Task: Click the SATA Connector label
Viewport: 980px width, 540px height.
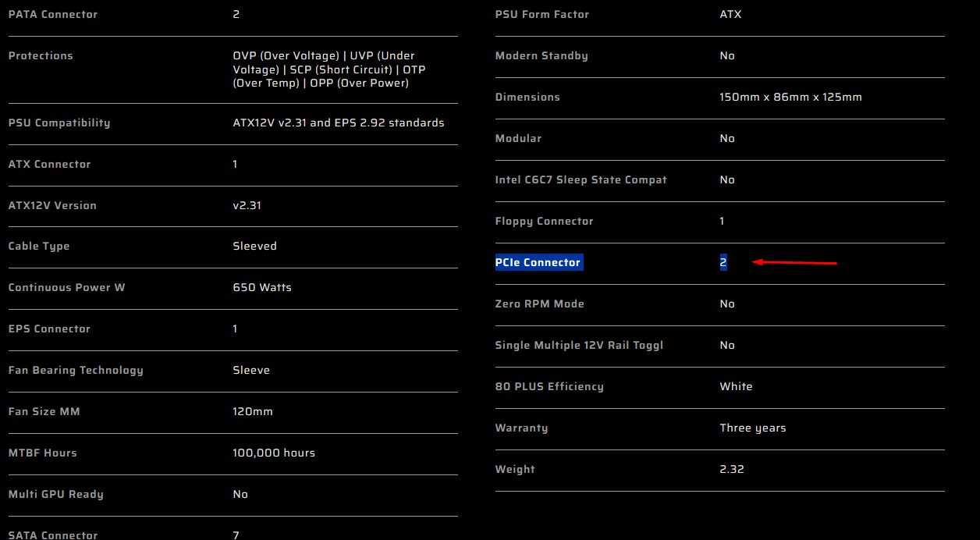Action: tap(53, 535)
